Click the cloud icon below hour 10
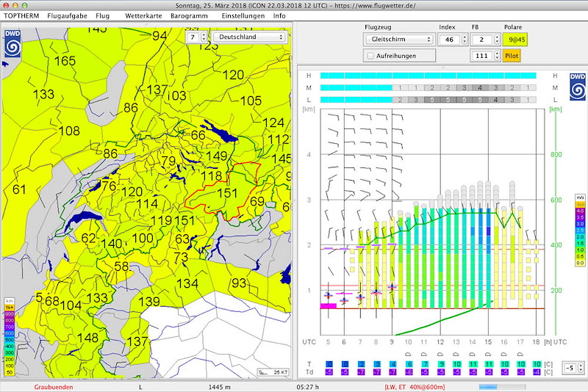 click(x=408, y=354)
